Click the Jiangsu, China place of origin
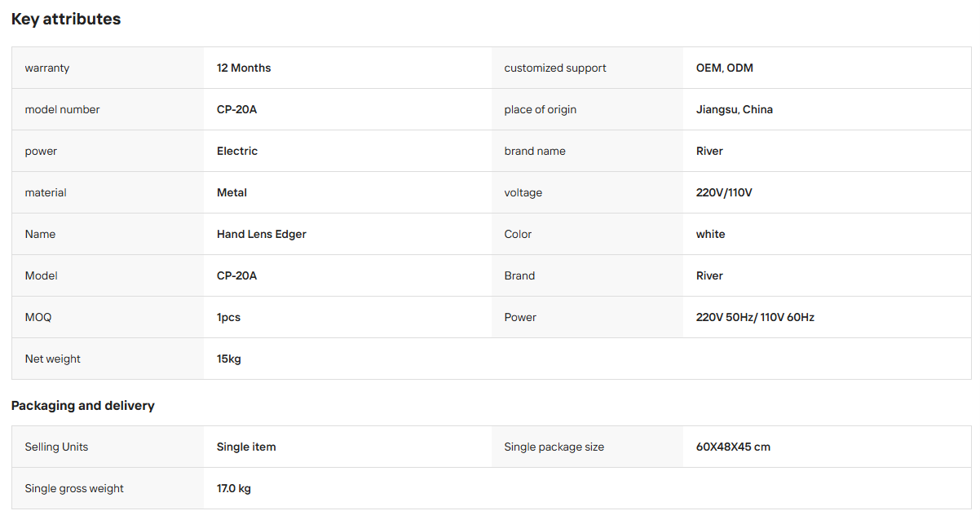The image size is (980, 524). click(735, 109)
